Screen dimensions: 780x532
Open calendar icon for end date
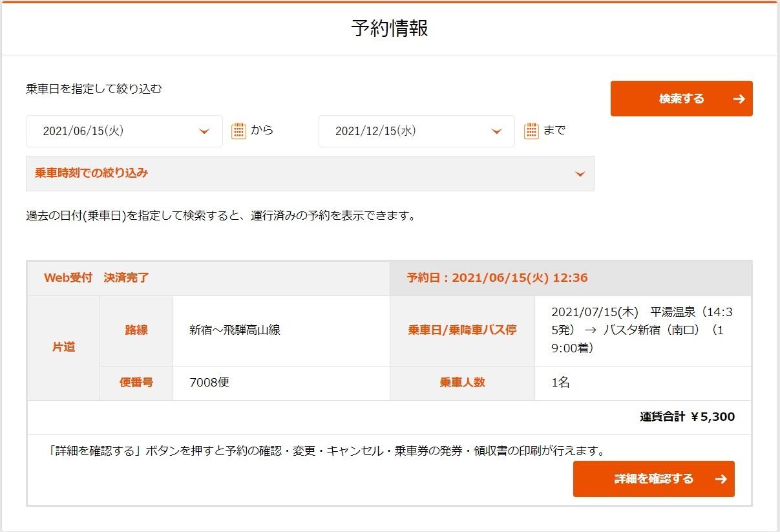(531, 131)
